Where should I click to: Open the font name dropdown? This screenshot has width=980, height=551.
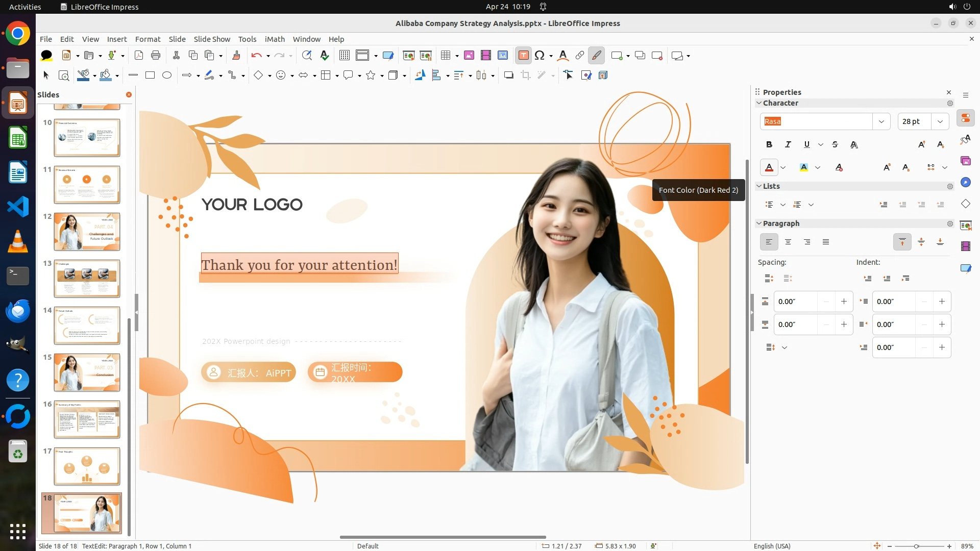tap(881, 121)
